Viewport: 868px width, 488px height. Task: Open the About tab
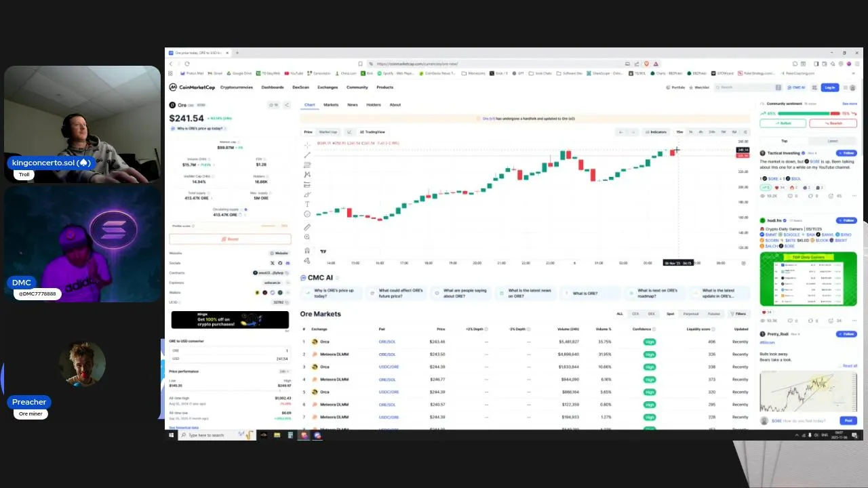click(x=395, y=105)
